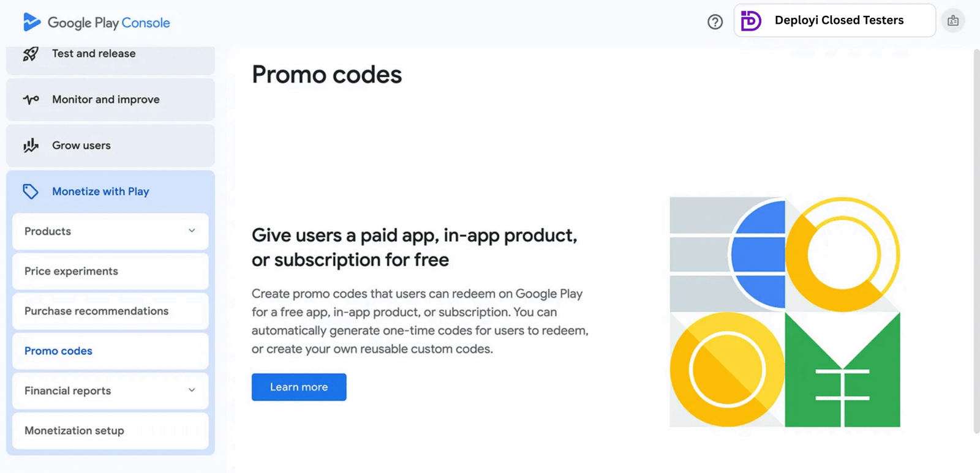Click the Learn more button

(299, 387)
